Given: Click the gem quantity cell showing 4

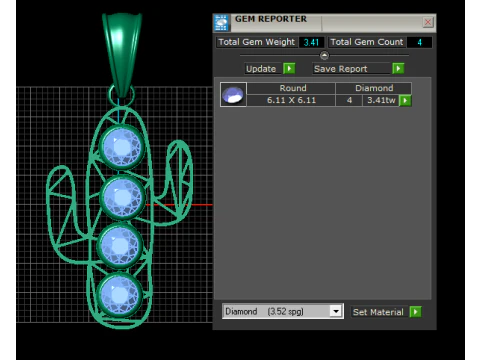Looking at the screenshot, I should coord(349,100).
